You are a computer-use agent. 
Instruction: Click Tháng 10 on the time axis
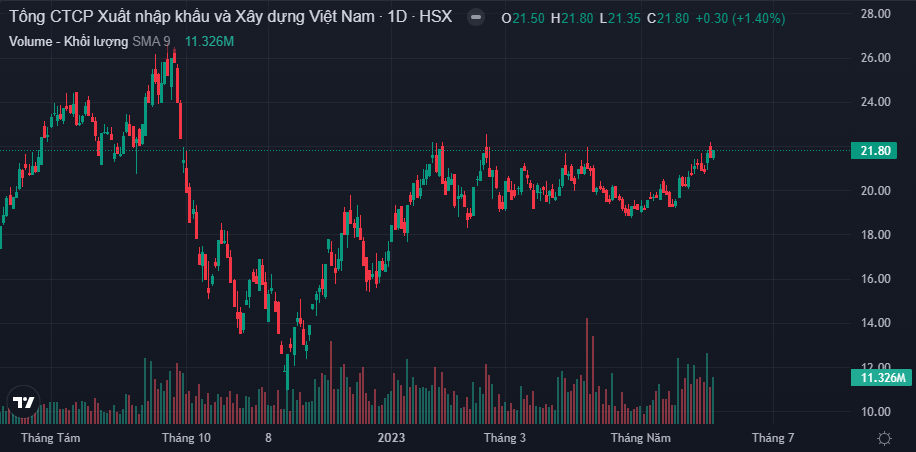[186, 438]
